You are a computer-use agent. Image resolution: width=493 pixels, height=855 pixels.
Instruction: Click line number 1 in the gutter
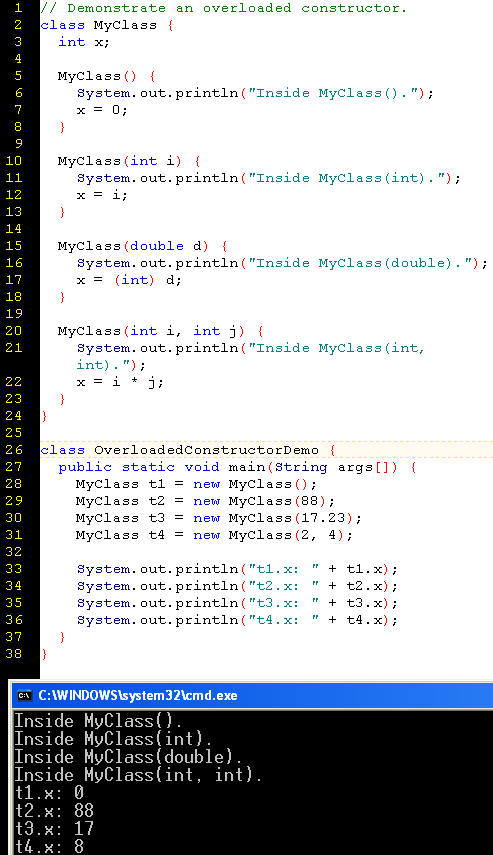18,8
